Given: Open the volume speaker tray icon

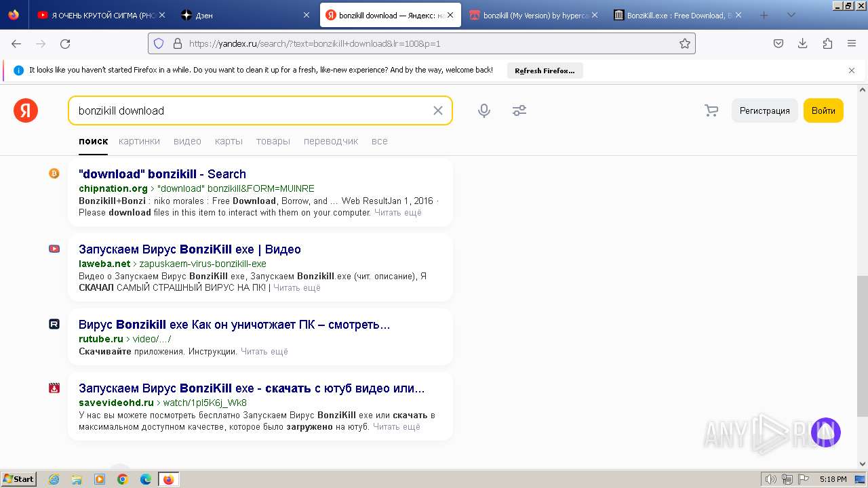Looking at the screenshot, I should click(x=771, y=479).
